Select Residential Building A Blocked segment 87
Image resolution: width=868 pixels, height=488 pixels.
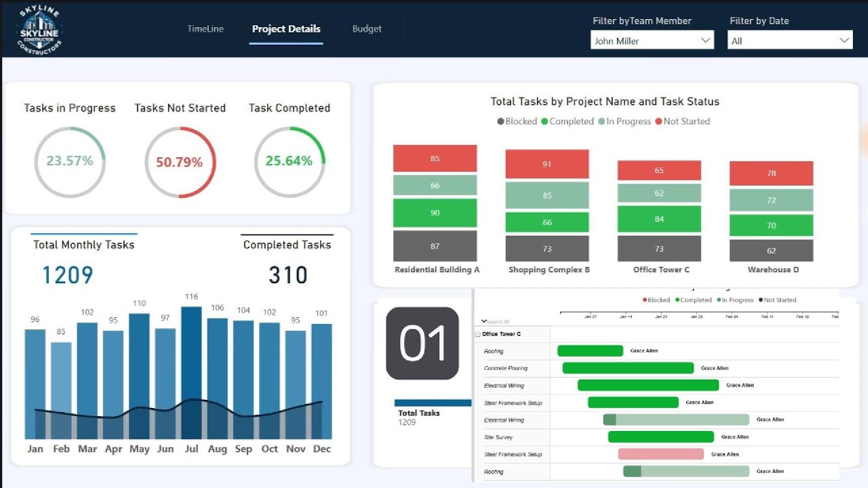tap(435, 246)
